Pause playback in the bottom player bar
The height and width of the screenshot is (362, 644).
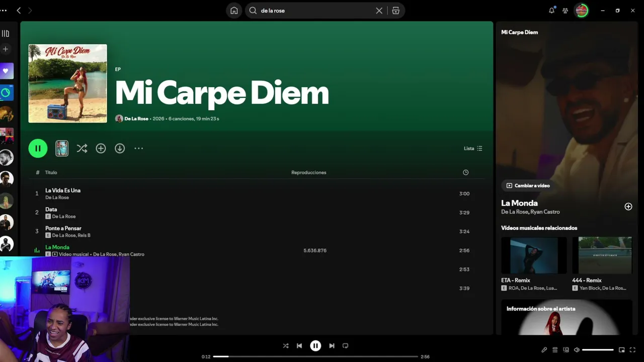pos(315,346)
